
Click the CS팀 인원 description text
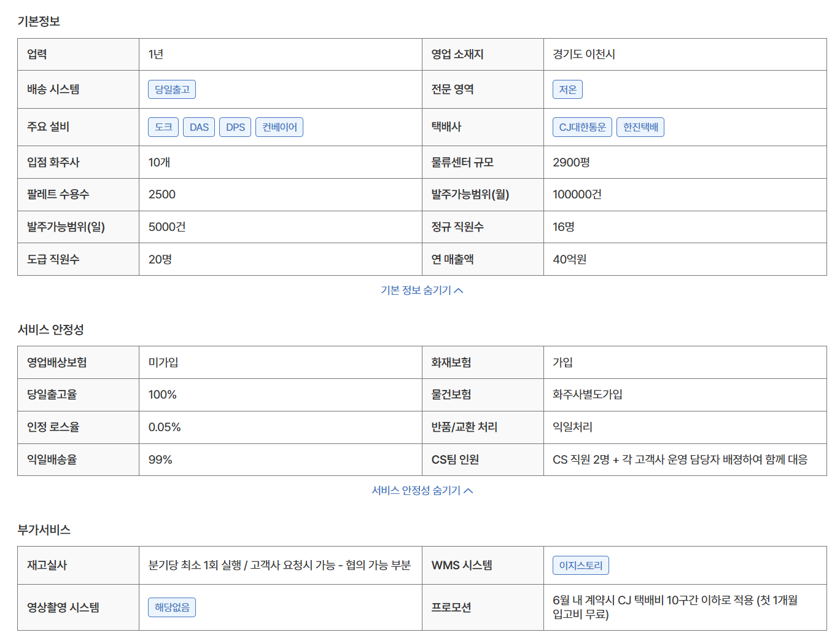680,460
